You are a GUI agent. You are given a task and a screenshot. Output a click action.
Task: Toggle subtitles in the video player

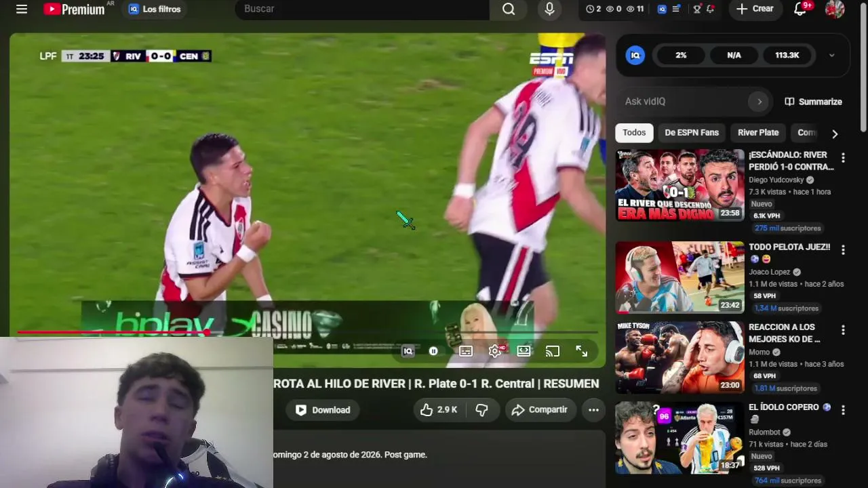[466, 351]
